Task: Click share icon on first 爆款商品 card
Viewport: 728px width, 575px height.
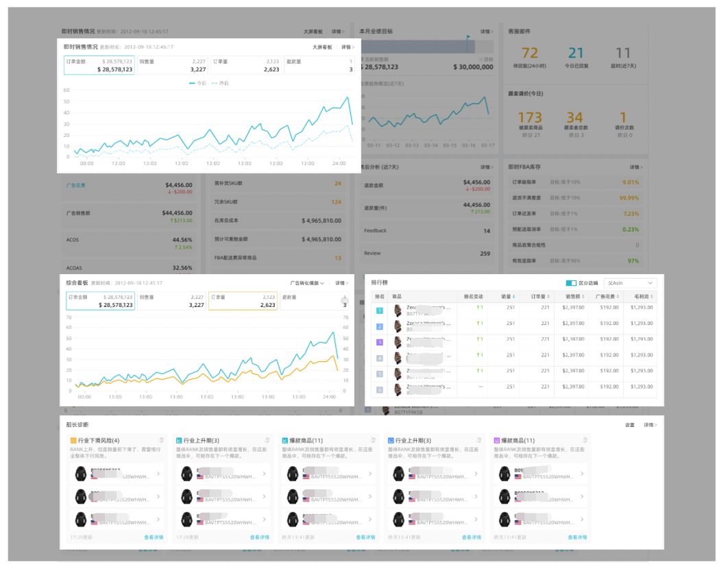Action: 373,440
